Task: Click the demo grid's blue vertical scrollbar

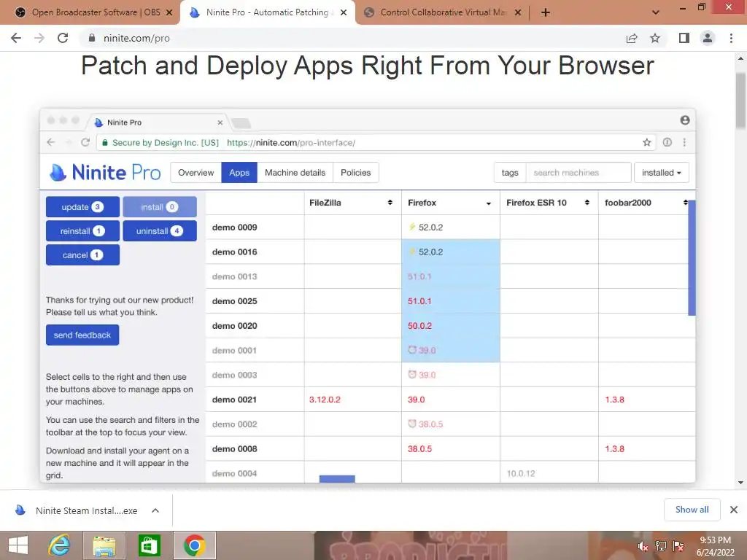Action: (x=692, y=257)
